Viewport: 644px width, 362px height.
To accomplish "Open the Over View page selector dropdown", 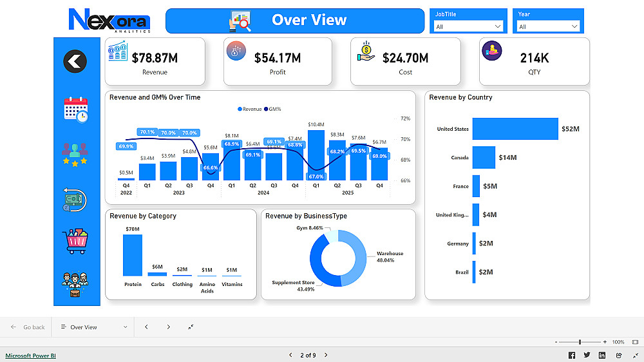I will click(x=93, y=327).
